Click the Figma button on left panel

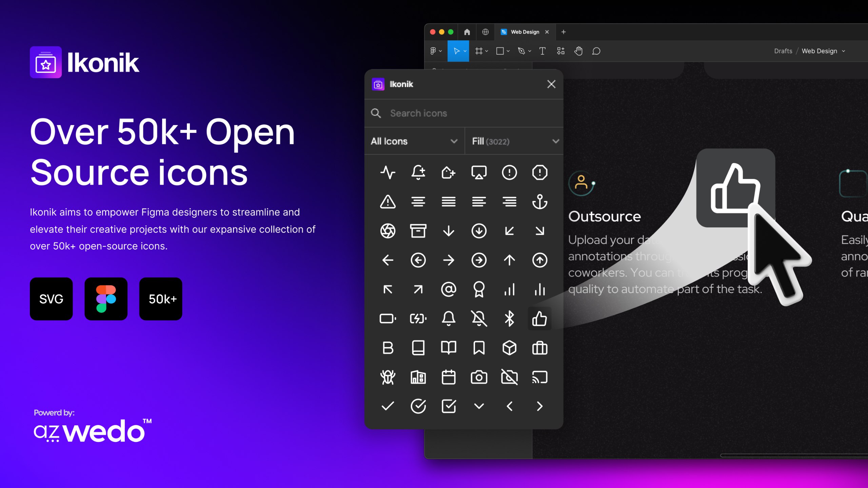point(106,299)
